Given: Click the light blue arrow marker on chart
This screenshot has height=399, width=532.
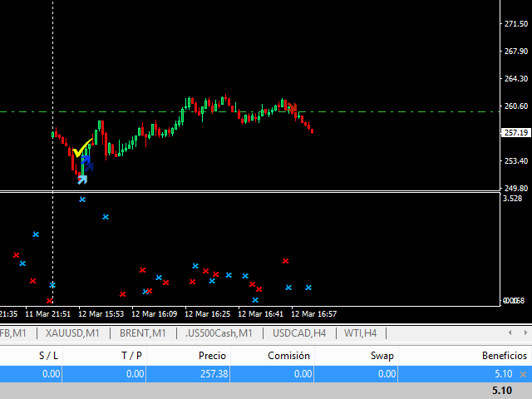Looking at the screenshot, I should click(82, 180).
